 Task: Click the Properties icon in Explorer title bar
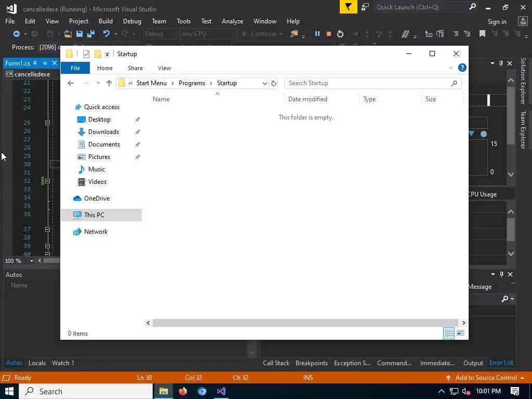tap(86, 54)
